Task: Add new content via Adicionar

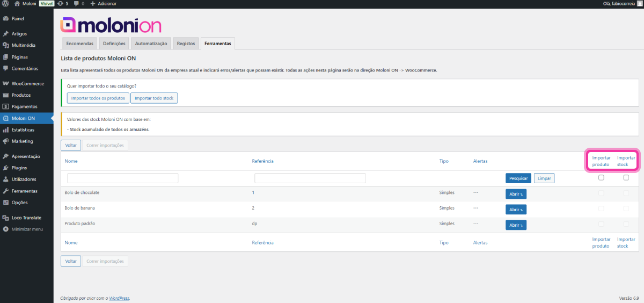Action: (103, 4)
